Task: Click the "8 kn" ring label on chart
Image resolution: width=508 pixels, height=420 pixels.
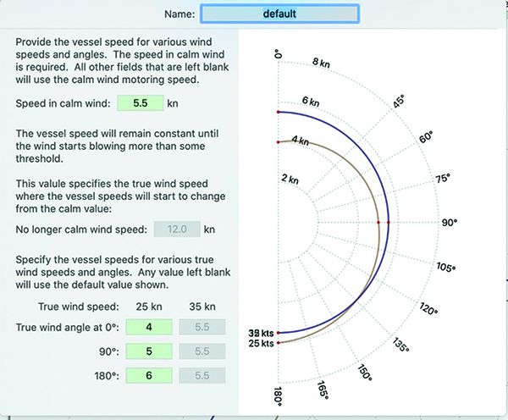Action: 321,62
